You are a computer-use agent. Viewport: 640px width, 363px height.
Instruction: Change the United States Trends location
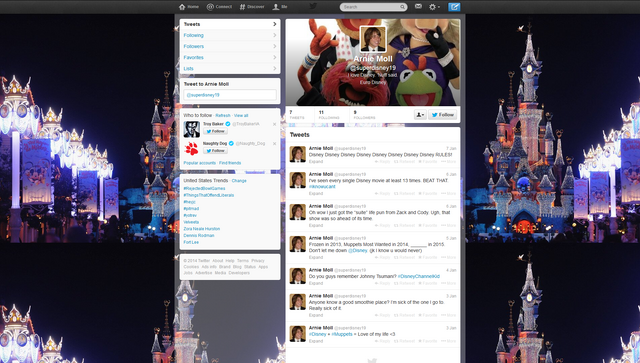(239, 180)
